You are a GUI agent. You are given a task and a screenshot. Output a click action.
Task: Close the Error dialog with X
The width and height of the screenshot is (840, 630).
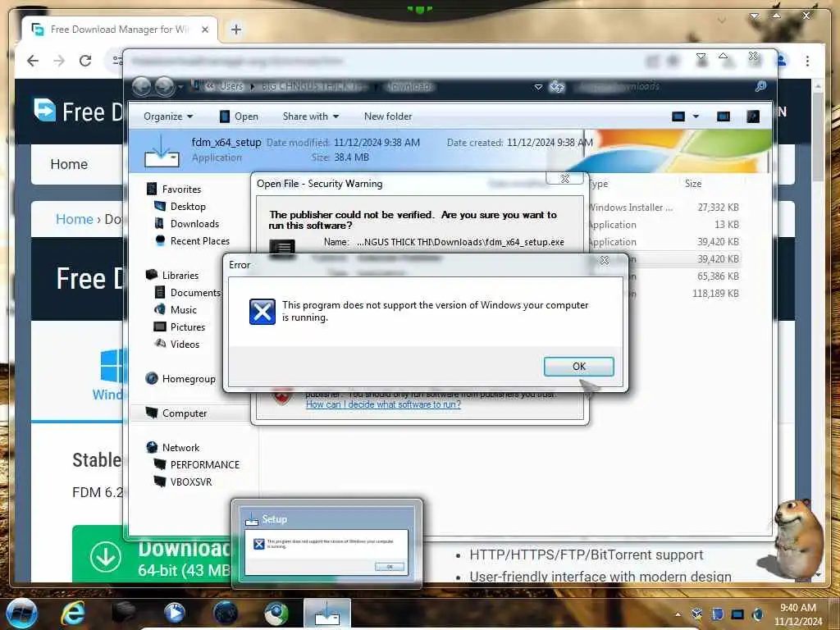605,260
